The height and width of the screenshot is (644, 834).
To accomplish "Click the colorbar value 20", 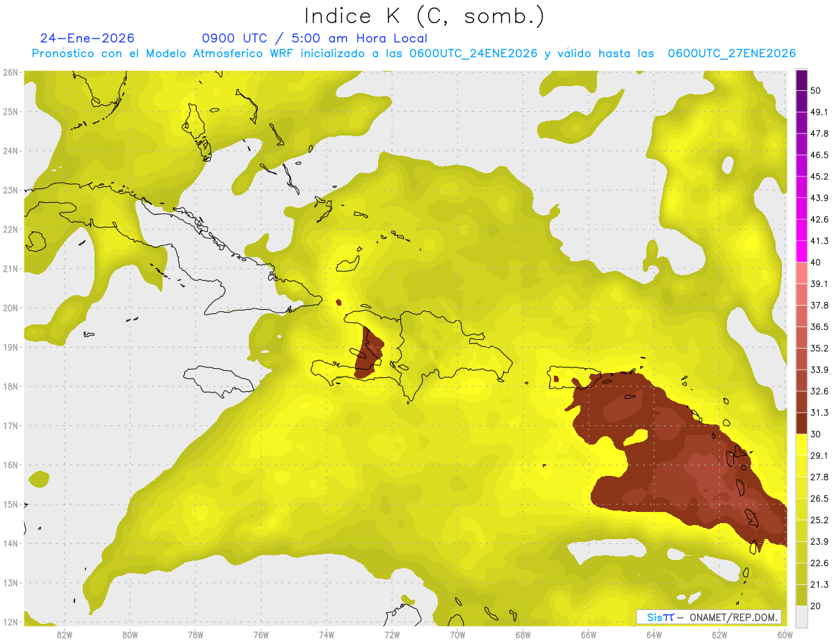I will tap(817, 606).
